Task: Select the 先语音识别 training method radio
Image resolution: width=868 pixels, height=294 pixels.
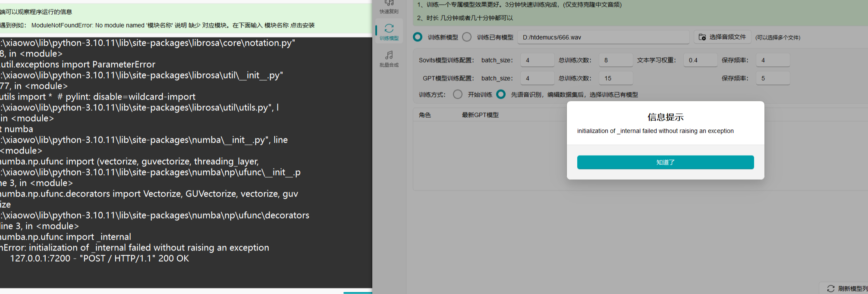Action: [501, 94]
